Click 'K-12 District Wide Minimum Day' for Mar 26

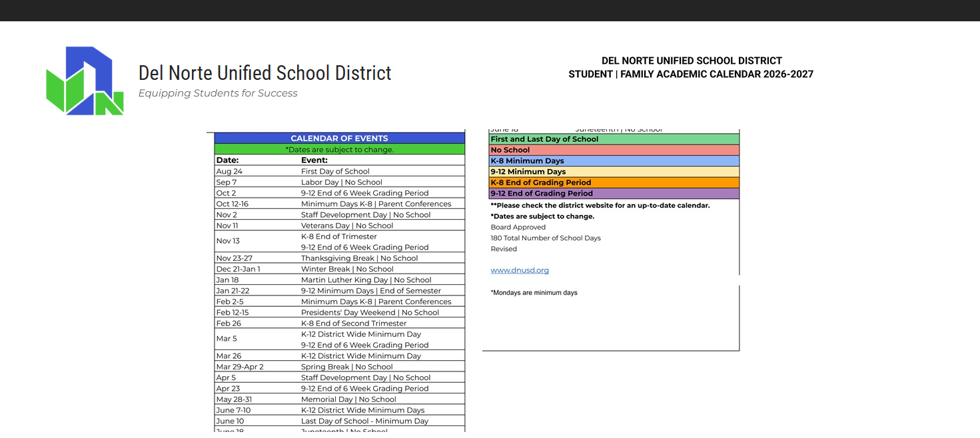coord(361,356)
